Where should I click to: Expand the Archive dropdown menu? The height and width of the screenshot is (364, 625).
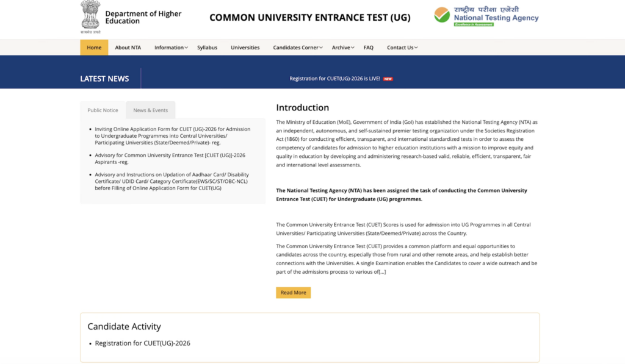tap(343, 48)
